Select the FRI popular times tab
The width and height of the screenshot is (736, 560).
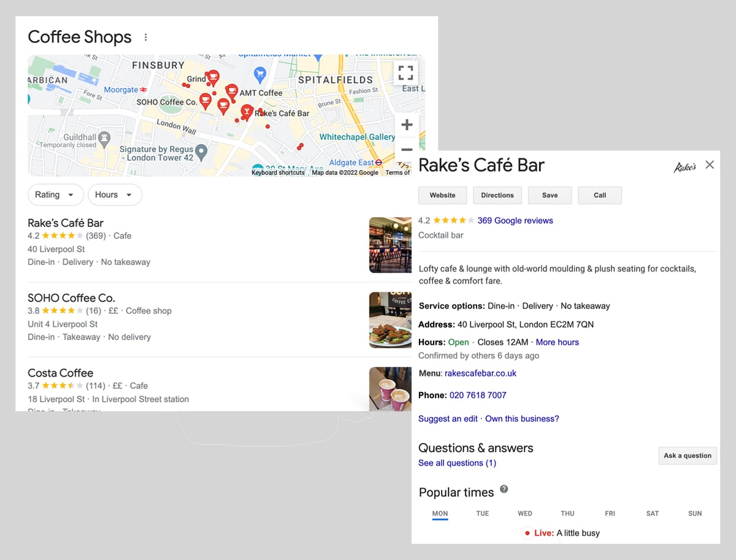(610, 513)
